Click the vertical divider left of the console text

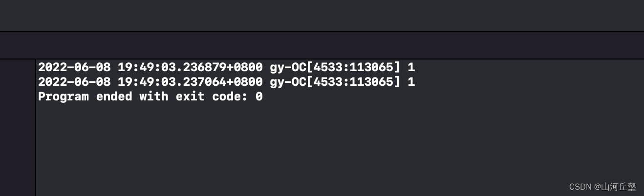coord(36,127)
